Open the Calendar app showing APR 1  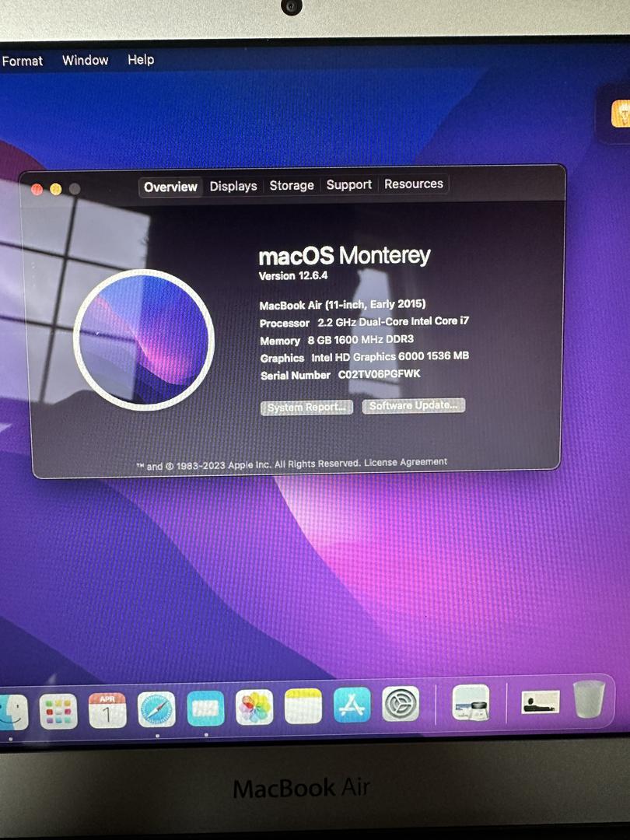coord(107,710)
